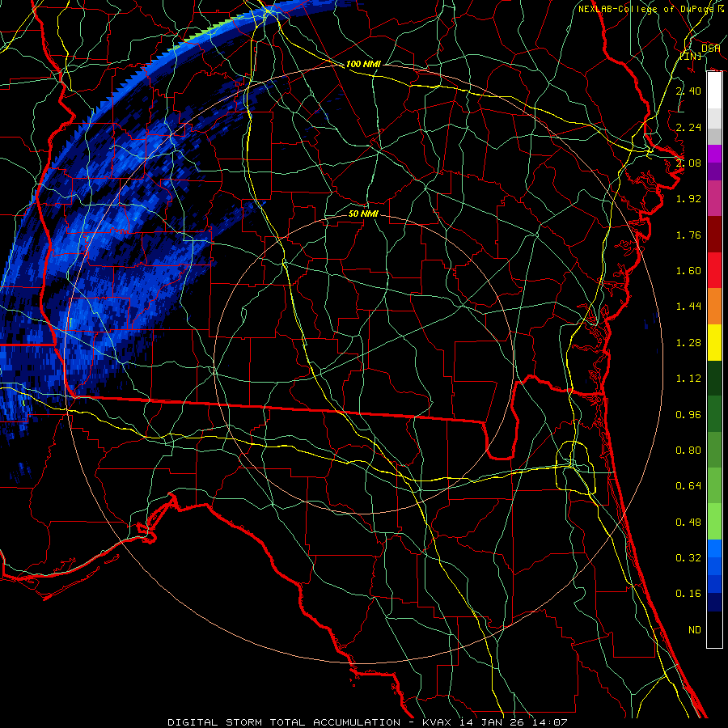Image resolution: width=728 pixels, height=728 pixels.
Task: Select the 0.32 legend value
Action: (x=688, y=558)
